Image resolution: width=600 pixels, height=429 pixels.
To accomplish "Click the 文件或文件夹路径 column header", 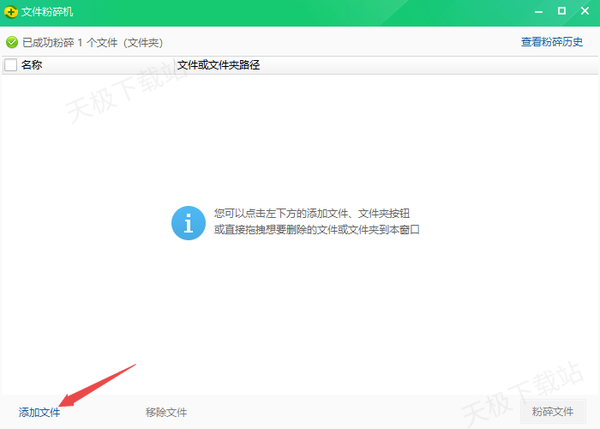I will (218, 65).
